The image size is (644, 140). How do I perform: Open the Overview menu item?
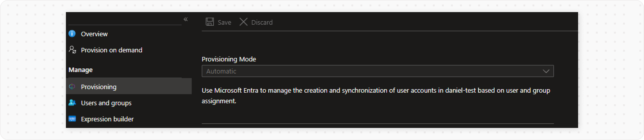94,34
